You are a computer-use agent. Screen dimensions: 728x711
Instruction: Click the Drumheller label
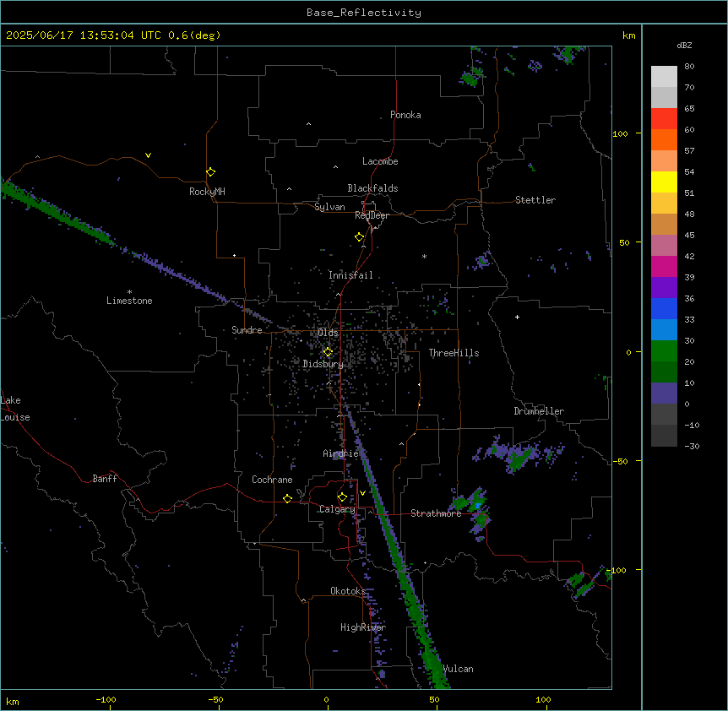pyautogui.click(x=539, y=411)
